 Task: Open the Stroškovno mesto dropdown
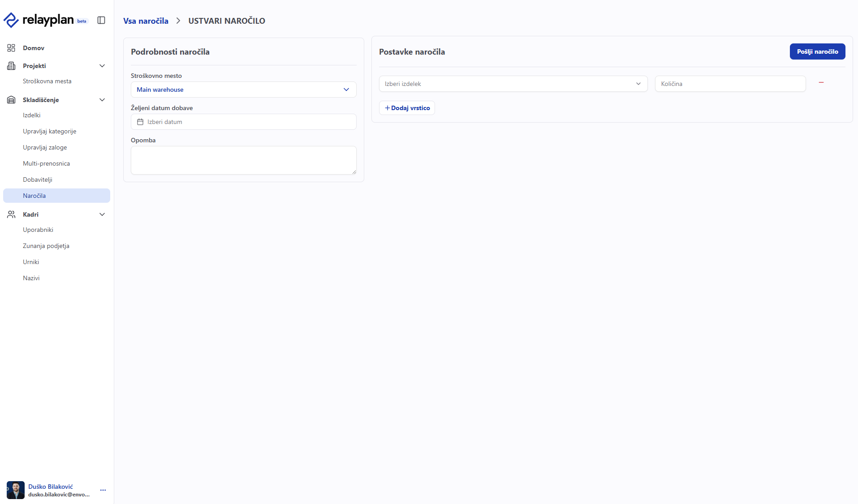(x=244, y=90)
